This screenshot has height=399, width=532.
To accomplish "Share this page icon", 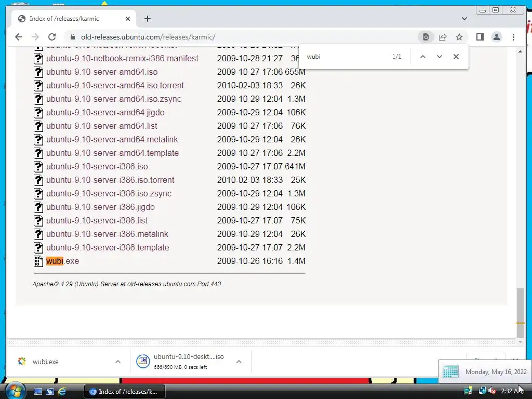I will point(443,37).
